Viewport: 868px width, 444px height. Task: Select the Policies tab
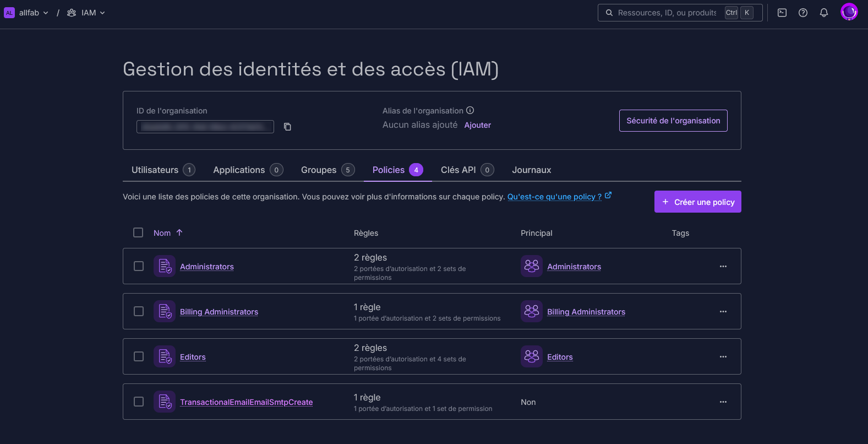397,170
